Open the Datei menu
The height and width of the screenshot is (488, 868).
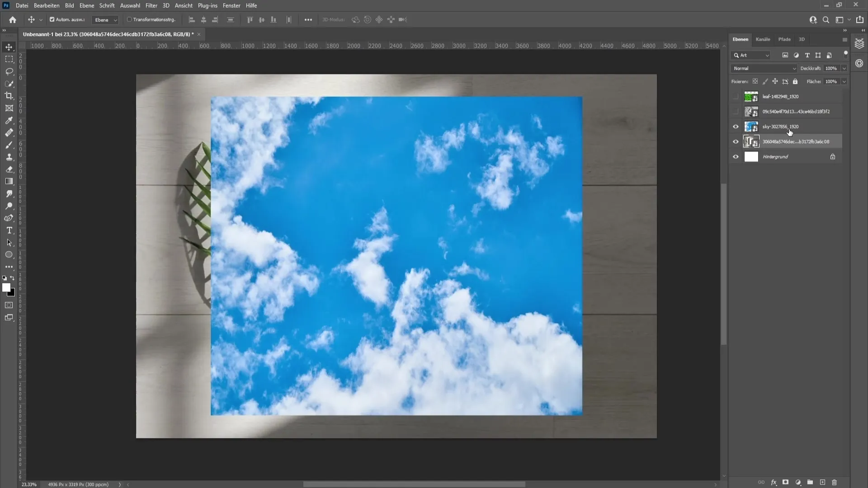click(22, 5)
